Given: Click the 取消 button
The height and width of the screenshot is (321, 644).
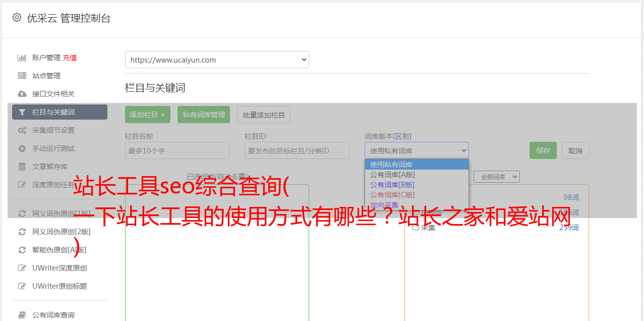Looking at the screenshot, I should [x=575, y=150].
